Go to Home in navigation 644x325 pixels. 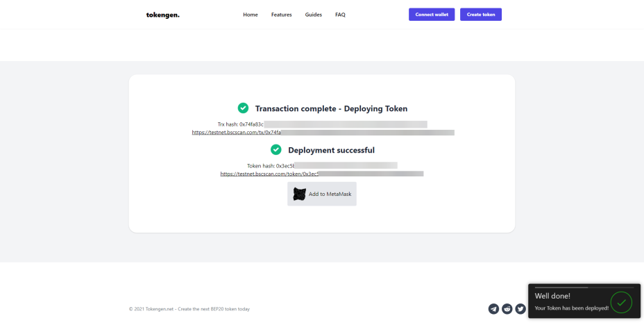click(251, 15)
